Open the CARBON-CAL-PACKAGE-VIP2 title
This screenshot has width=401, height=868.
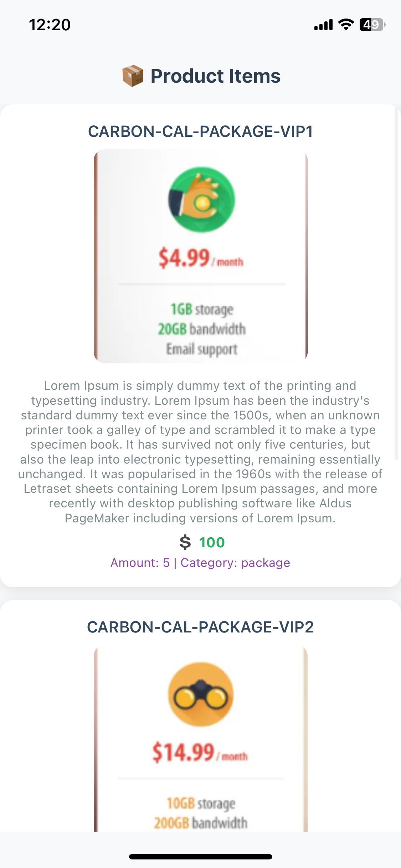click(200, 627)
